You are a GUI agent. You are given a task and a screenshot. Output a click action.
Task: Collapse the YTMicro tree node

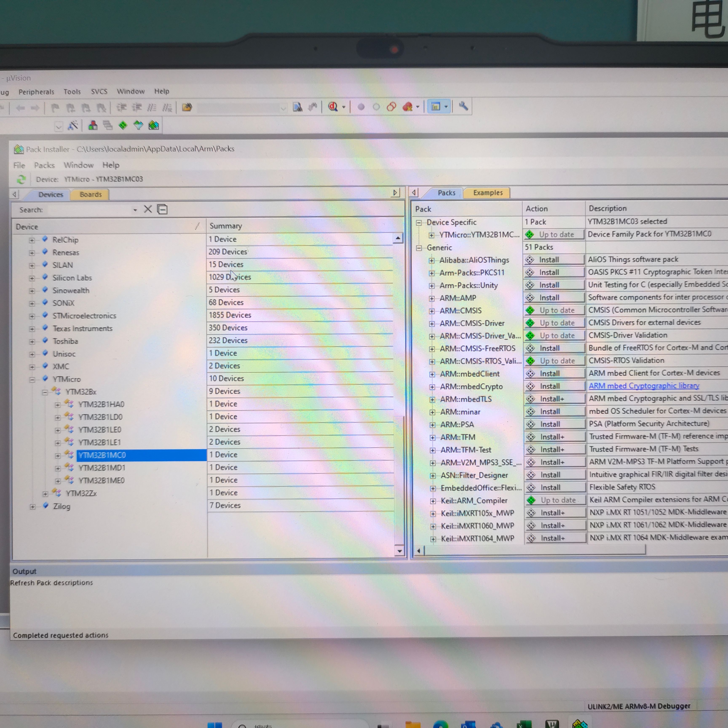coord(32,379)
